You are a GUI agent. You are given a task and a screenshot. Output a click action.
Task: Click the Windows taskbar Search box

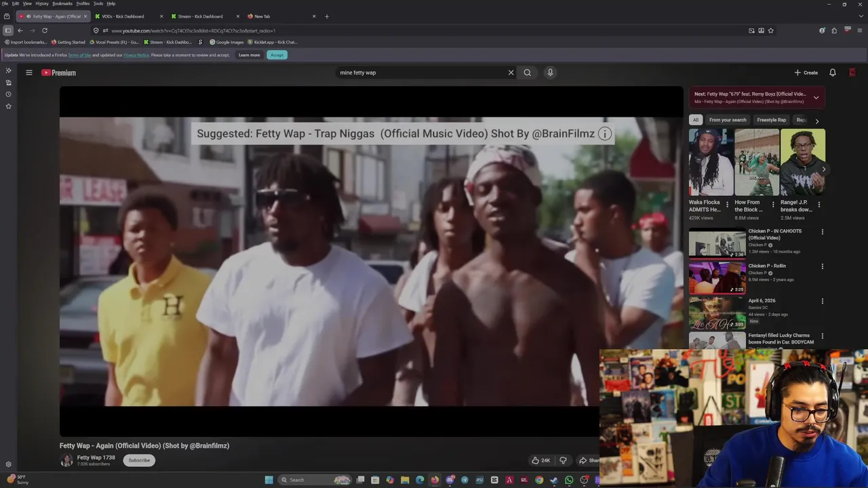pos(316,480)
